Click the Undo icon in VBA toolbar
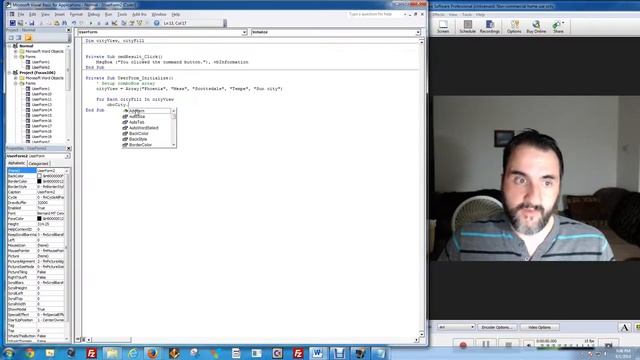The image size is (640, 360). [x=74, y=23]
